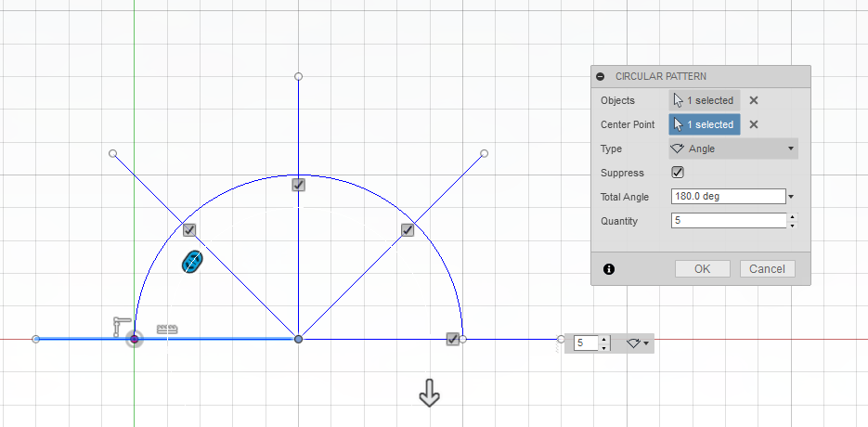Viewport: 868px width, 427px height.
Task: Select the upper-right diagonal line endpoint
Action: 484,153
